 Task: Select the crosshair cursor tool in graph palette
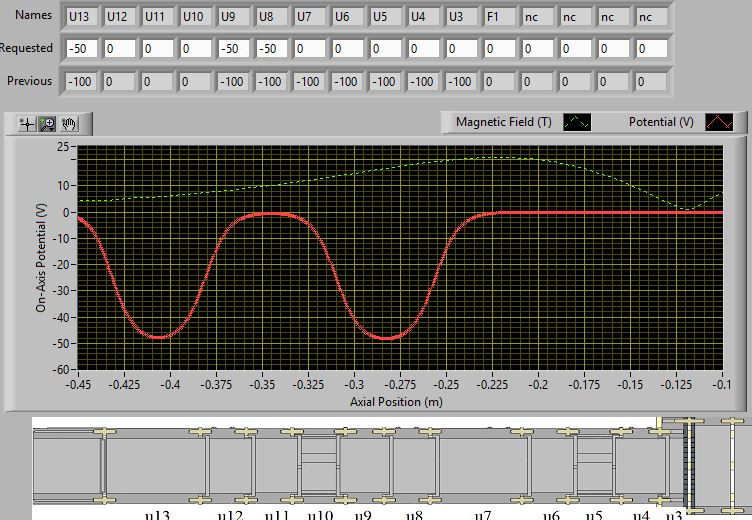[x=27, y=124]
